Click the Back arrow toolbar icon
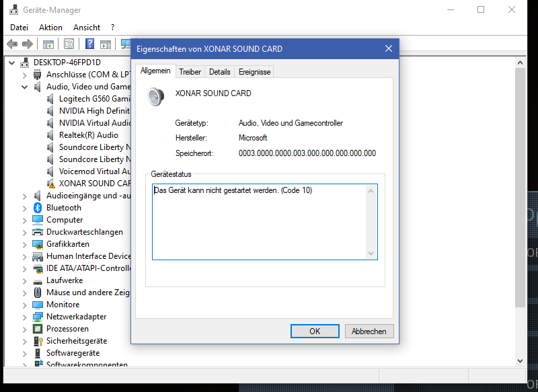 (12, 44)
